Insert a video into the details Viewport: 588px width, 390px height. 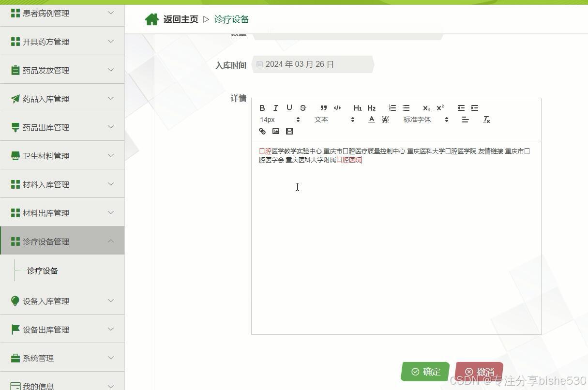pos(289,131)
